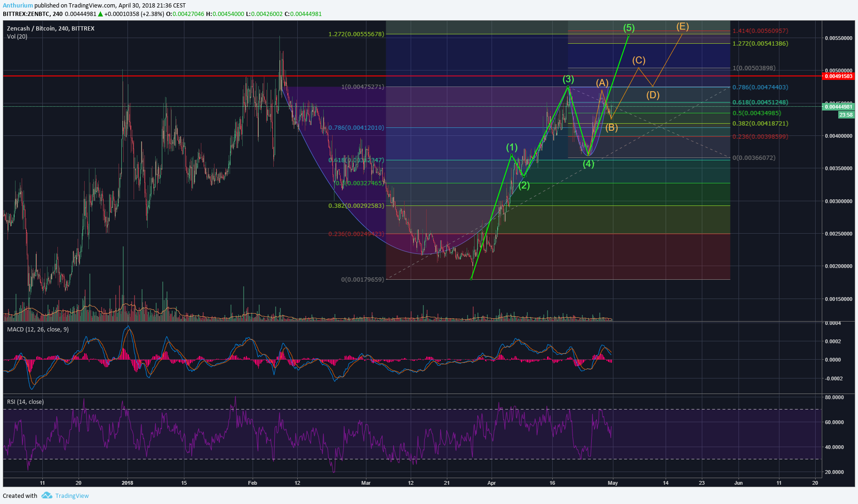Click the 0.00150000 price axis tick
The width and height of the screenshot is (858, 504).
pos(838,299)
